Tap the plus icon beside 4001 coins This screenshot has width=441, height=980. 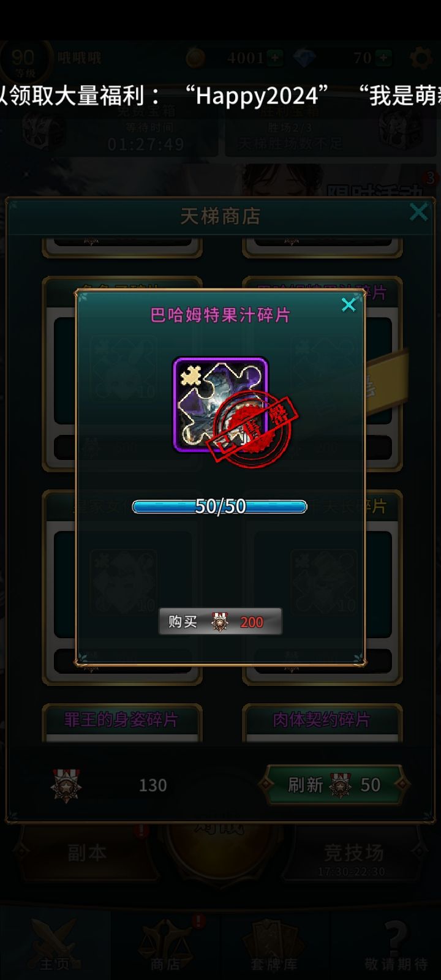click(275, 58)
